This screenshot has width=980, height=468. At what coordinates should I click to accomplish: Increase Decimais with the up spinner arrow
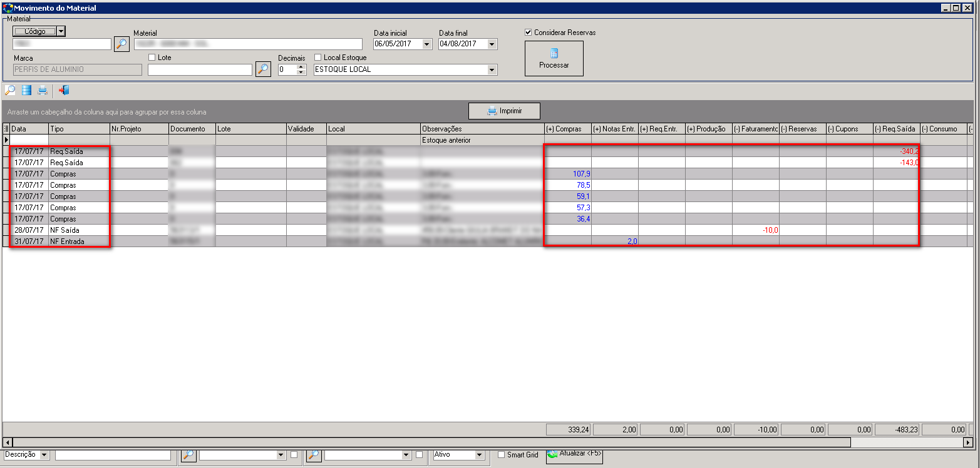(x=301, y=67)
